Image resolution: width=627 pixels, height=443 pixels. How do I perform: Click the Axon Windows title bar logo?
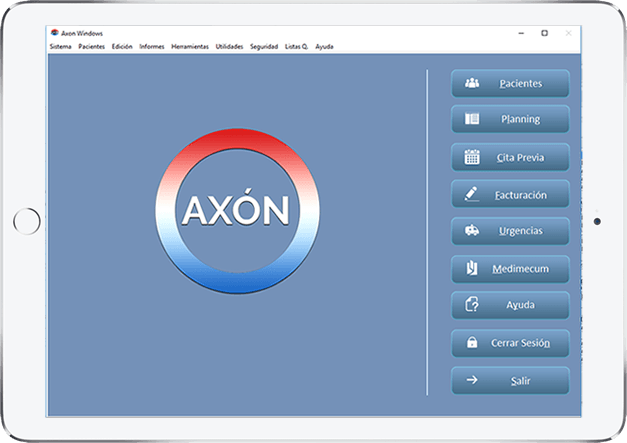[53, 33]
